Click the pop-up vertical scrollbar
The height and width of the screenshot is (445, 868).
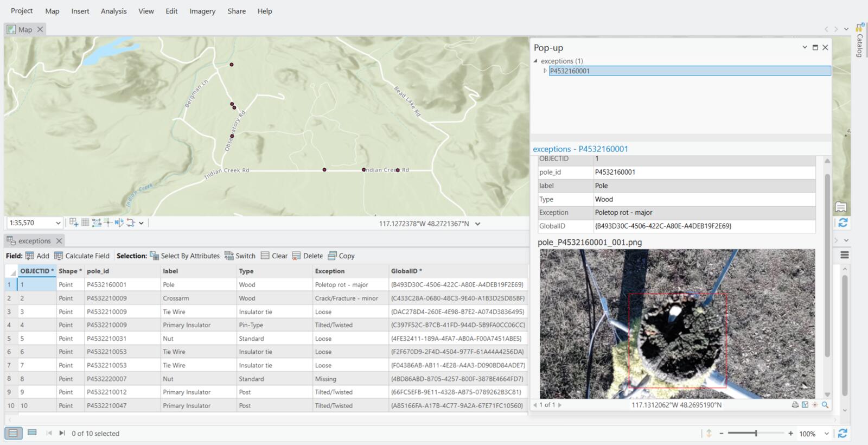[x=827, y=266]
